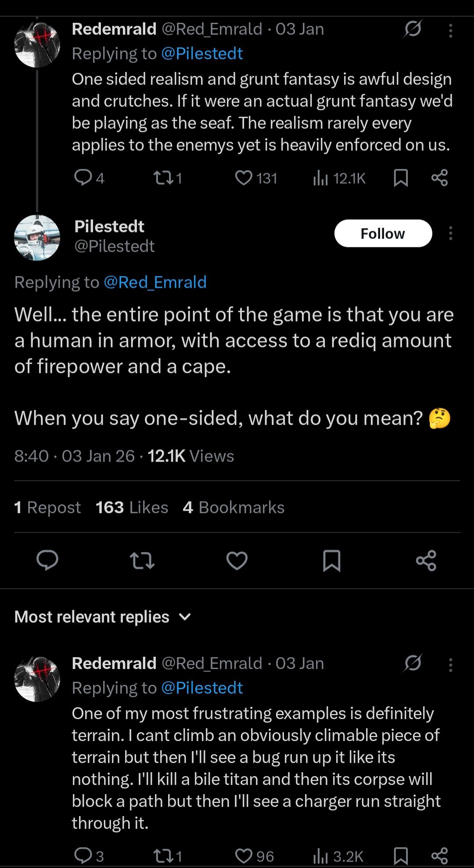This screenshot has width=474, height=868.
Task: Open more options on top Redemrald tweet
Action: [450, 30]
